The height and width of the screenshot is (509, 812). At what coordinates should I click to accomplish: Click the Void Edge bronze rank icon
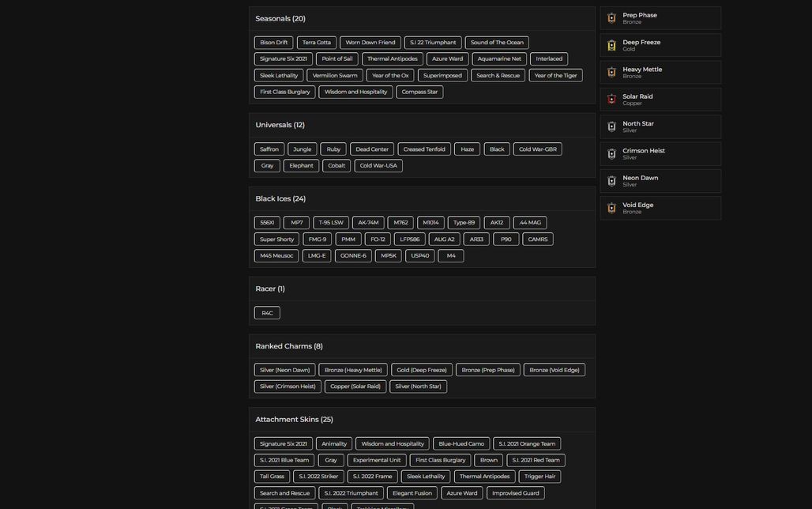[x=611, y=208]
